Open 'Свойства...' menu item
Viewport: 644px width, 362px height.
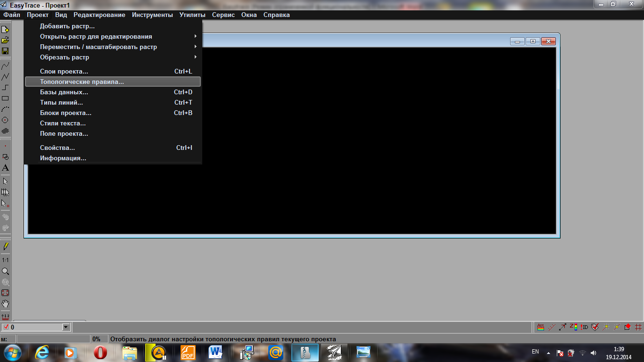(113, 148)
